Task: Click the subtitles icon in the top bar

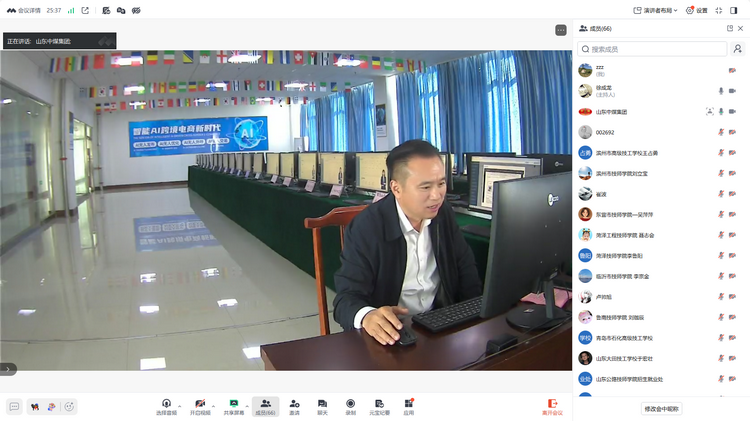Action: (136, 11)
